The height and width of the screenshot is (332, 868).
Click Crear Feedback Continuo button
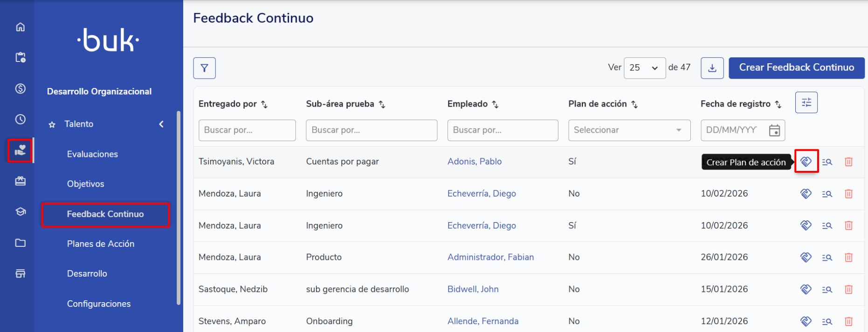796,68
